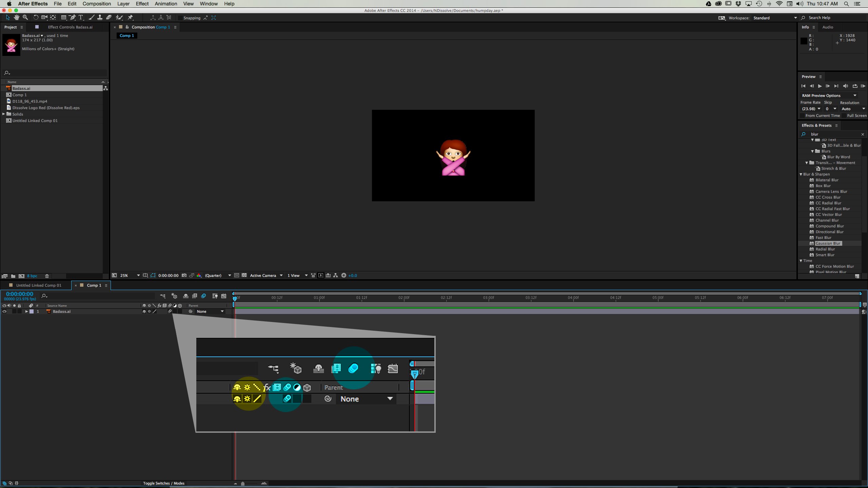The width and height of the screenshot is (868, 488).
Task: Toggle Continuously Rasterize on Badass.ai layer
Action: click(149, 311)
